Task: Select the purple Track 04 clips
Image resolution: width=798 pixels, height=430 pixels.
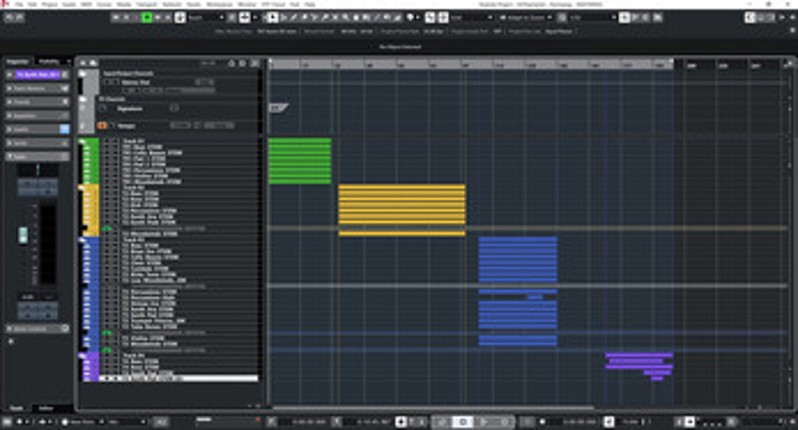Action: [639, 366]
